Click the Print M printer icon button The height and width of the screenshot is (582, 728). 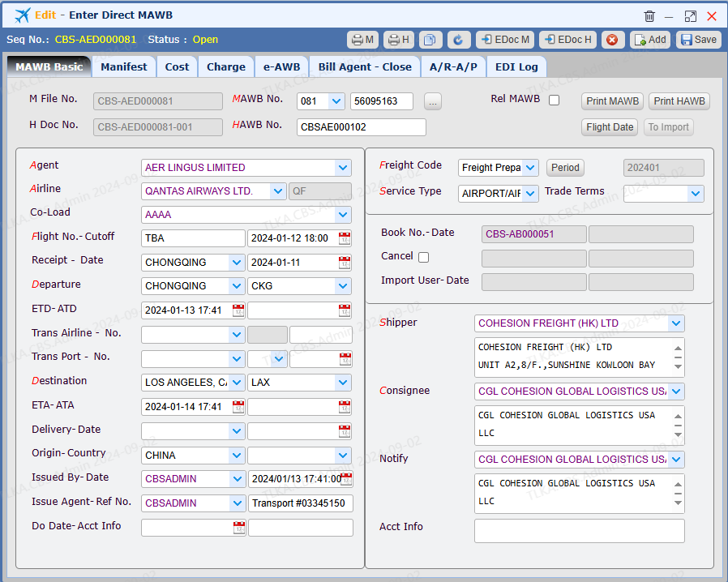[x=362, y=40]
